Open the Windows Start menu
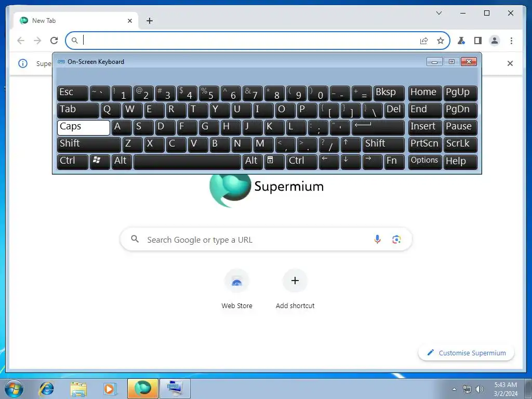 click(x=14, y=389)
